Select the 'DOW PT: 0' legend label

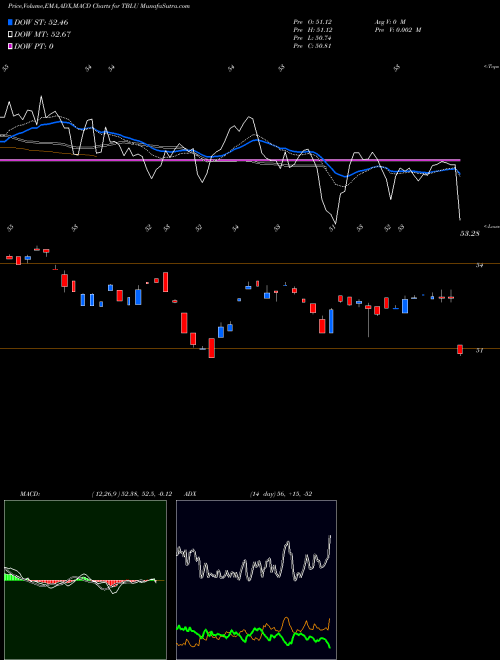coord(34,46)
